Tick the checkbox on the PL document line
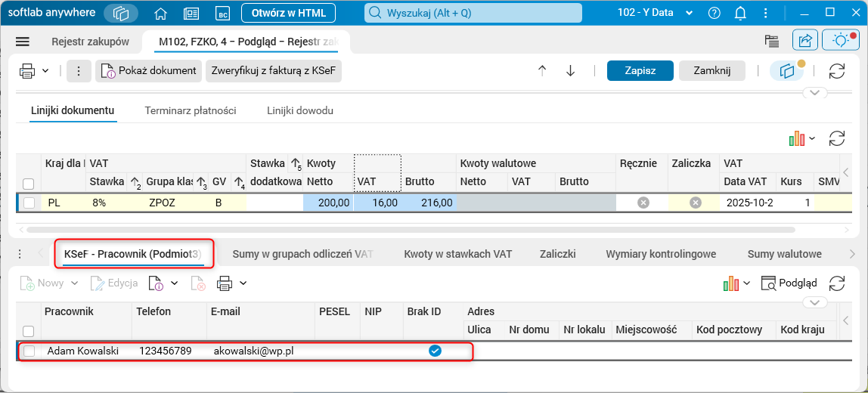This screenshot has width=868, height=393. pyautogui.click(x=29, y=203)
